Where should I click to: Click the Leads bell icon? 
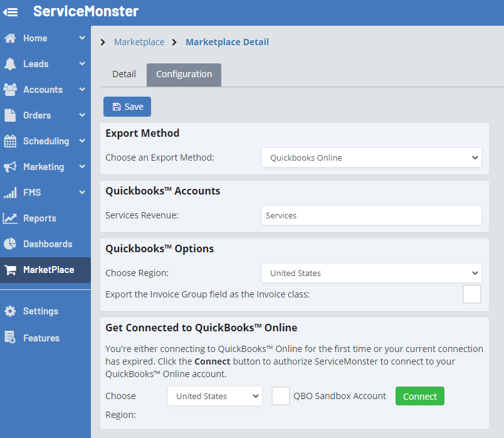(10, 64)
